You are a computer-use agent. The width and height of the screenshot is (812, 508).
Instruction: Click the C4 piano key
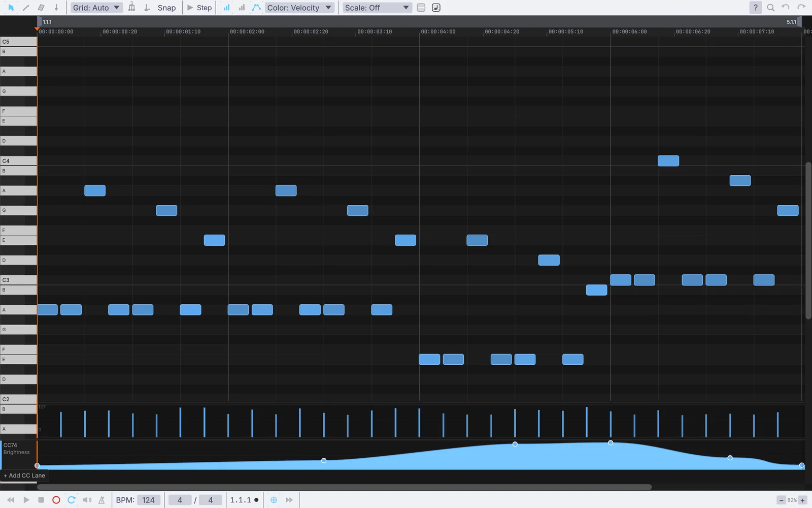(18, 161)
